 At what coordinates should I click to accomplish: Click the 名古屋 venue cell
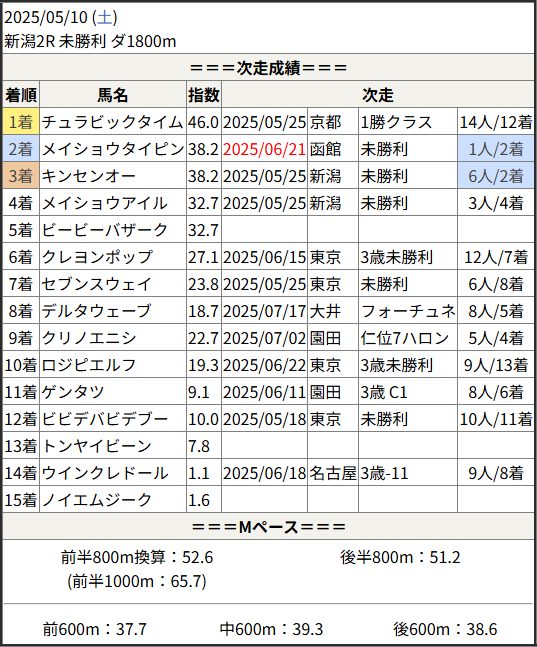tap(333, 473)
